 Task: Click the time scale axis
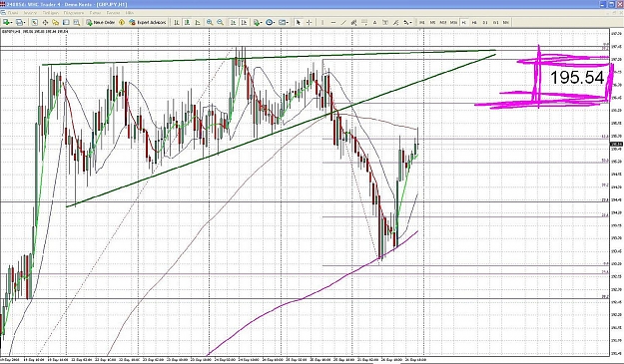pos(305,360)
